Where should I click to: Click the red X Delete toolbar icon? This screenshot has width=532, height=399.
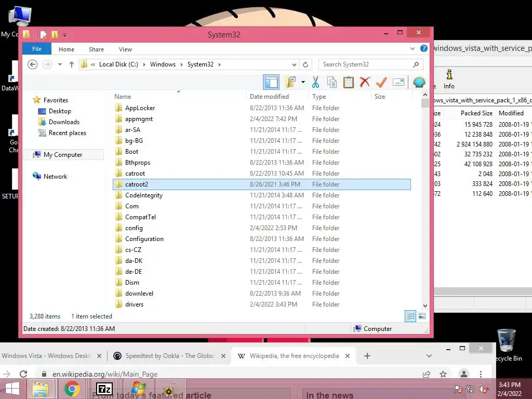[365, 82]
